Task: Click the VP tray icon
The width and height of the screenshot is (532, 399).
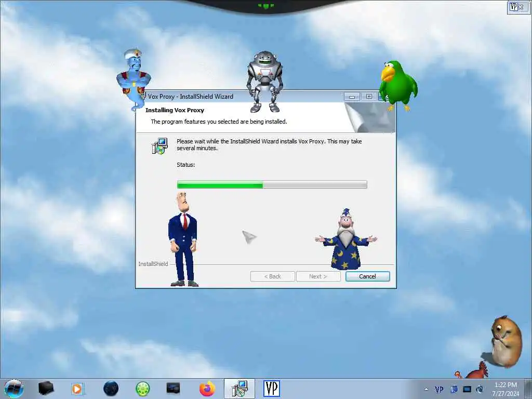Action: click(x=439, y=390)
